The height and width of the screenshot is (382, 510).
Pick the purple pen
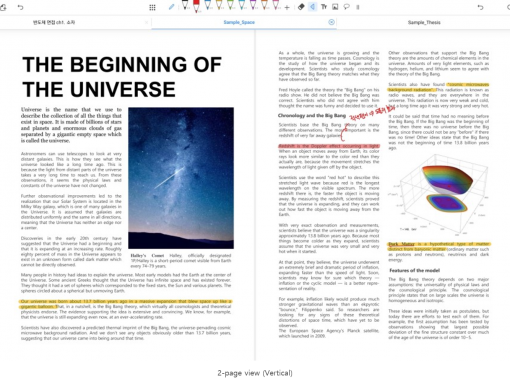(253, 5)
